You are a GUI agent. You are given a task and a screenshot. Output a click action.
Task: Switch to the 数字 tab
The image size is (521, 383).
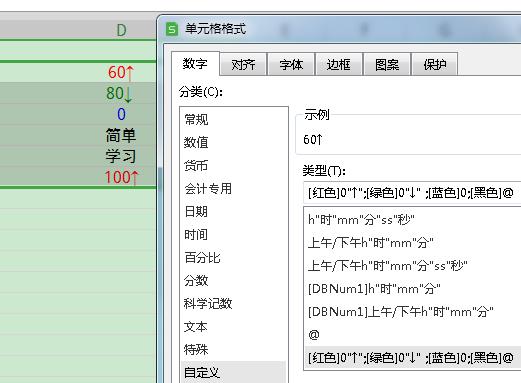pyautogui.click(x=195, y=63)
